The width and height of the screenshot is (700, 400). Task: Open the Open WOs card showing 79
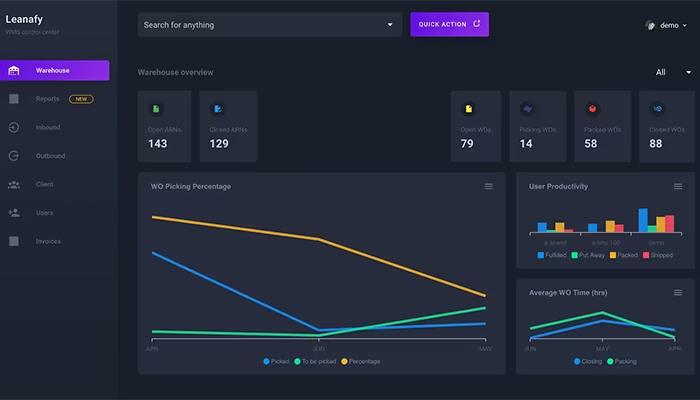(476, 126)
